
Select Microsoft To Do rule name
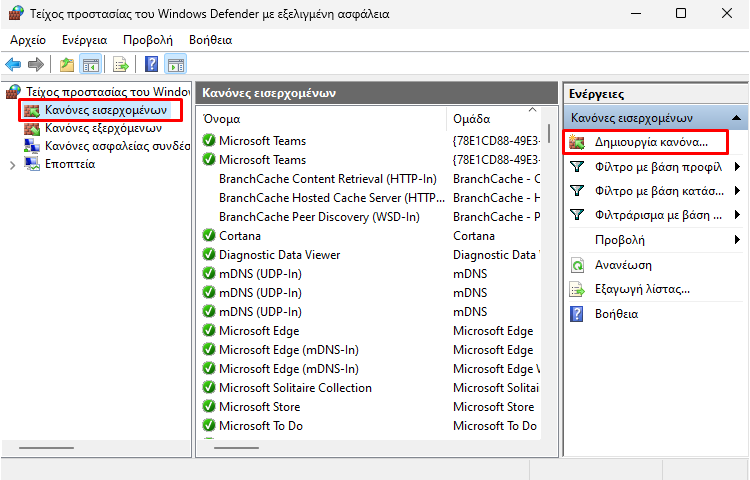(261, 425)
